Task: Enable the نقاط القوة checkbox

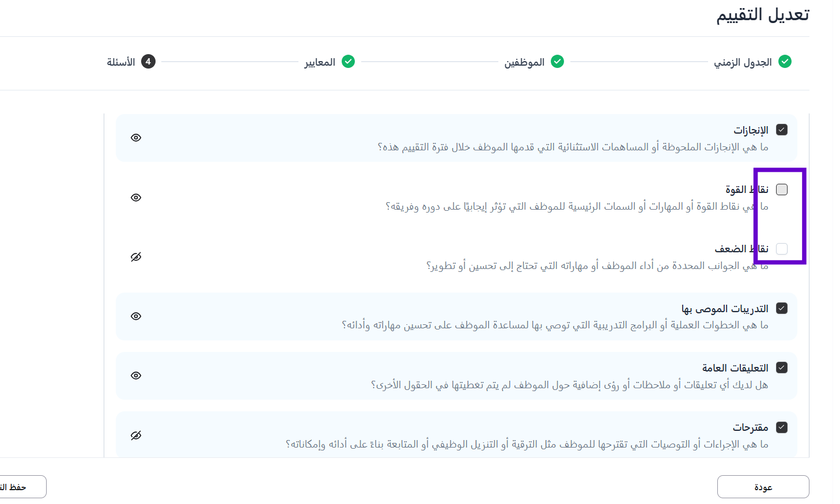Action: [782, 190]
